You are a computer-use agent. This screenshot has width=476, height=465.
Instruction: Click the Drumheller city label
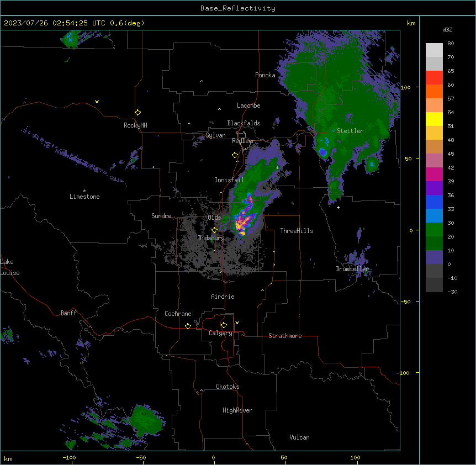(x=352, y=269)
